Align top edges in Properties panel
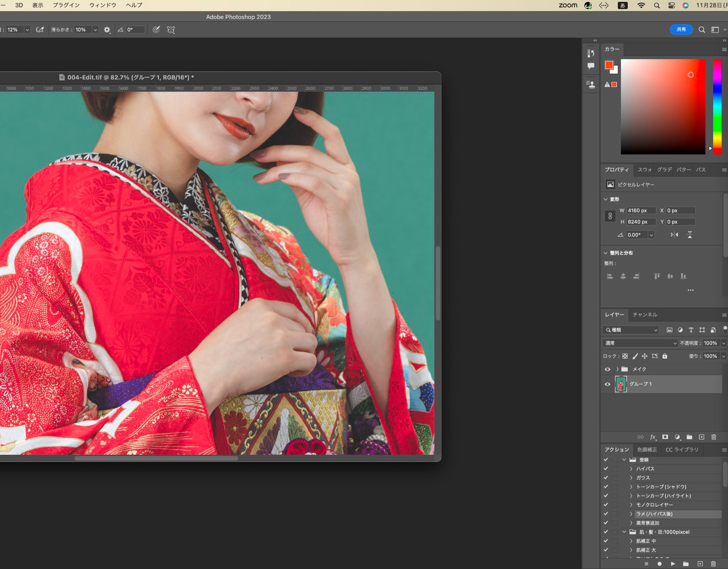Image resolution: width=728 pixels, height=569 pixels. (657, 276)
